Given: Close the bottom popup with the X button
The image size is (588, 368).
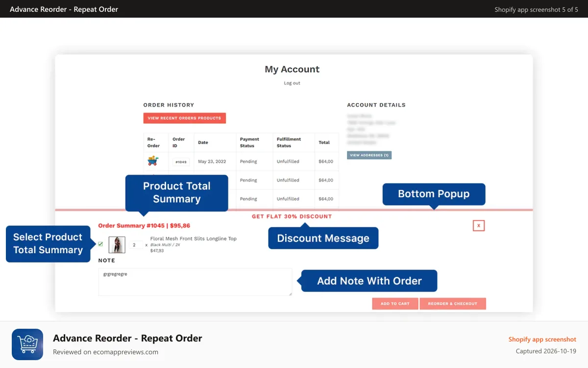Looking at the screenshot, I should click(479, 226).
